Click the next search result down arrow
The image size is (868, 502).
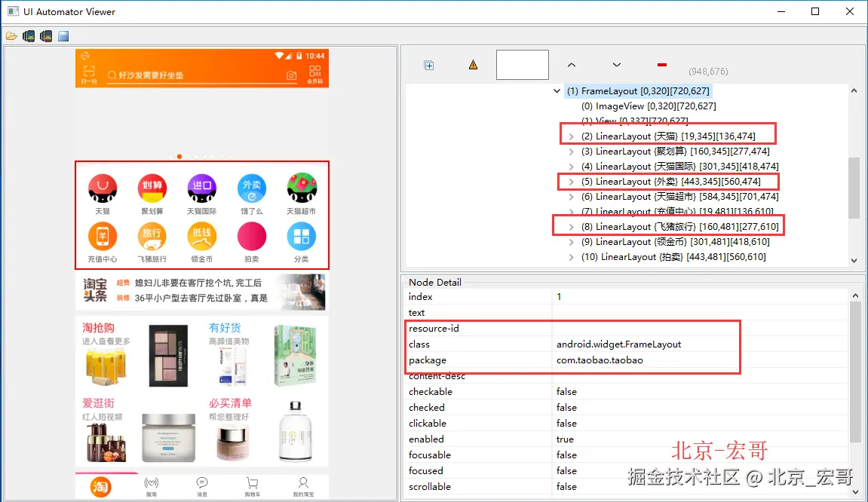(617, 65)
